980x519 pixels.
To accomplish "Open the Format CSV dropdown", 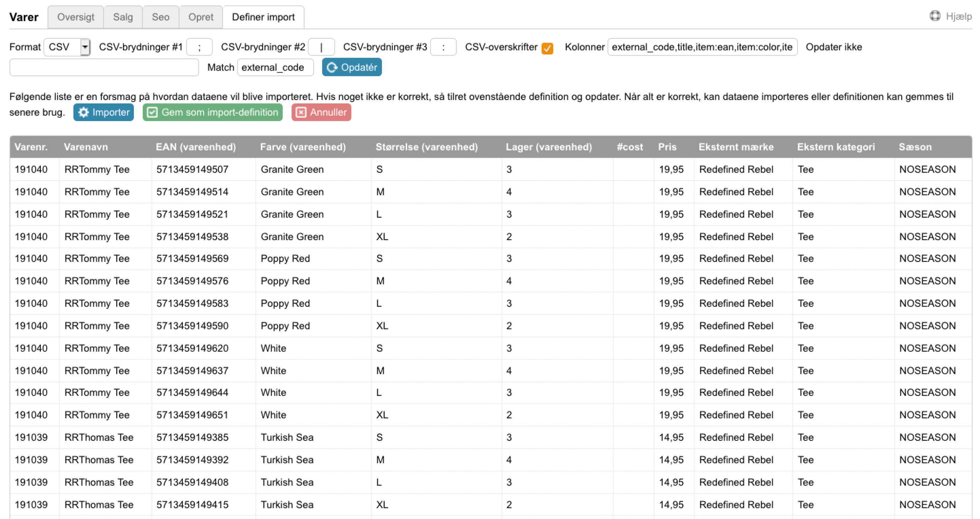I will tap(67, 47).
